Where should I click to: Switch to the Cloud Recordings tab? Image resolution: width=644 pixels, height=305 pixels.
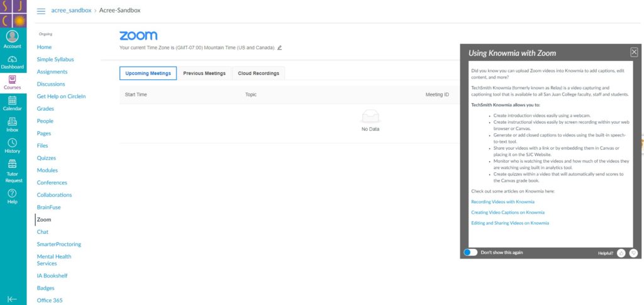point(258,74)
